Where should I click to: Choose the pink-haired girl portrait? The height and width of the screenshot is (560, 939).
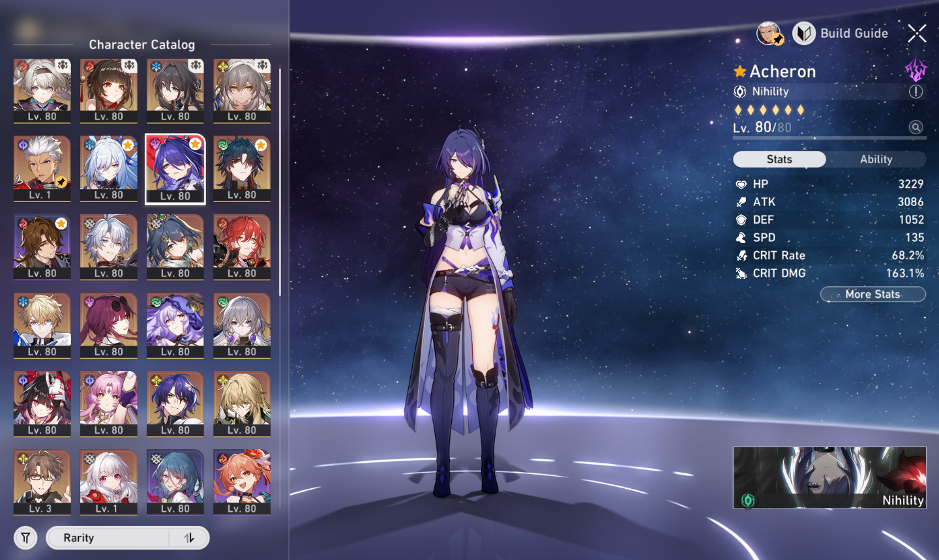[x=109, y=404]
